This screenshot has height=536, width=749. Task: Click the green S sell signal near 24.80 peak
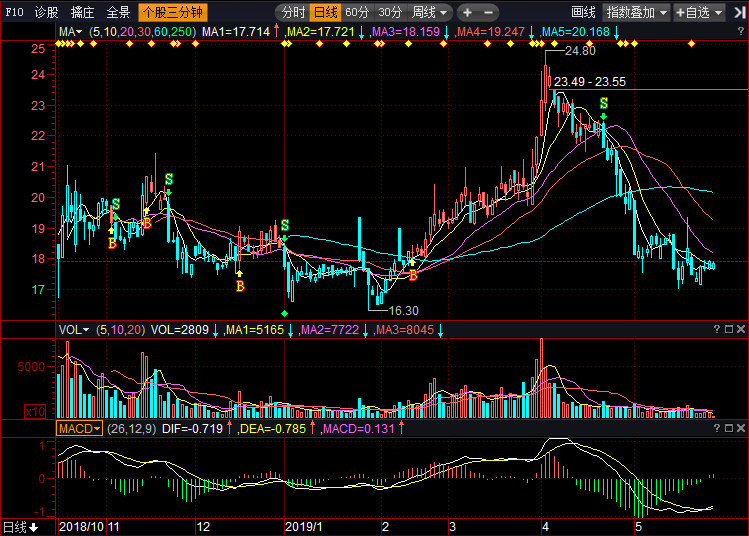tap(603, 104)
